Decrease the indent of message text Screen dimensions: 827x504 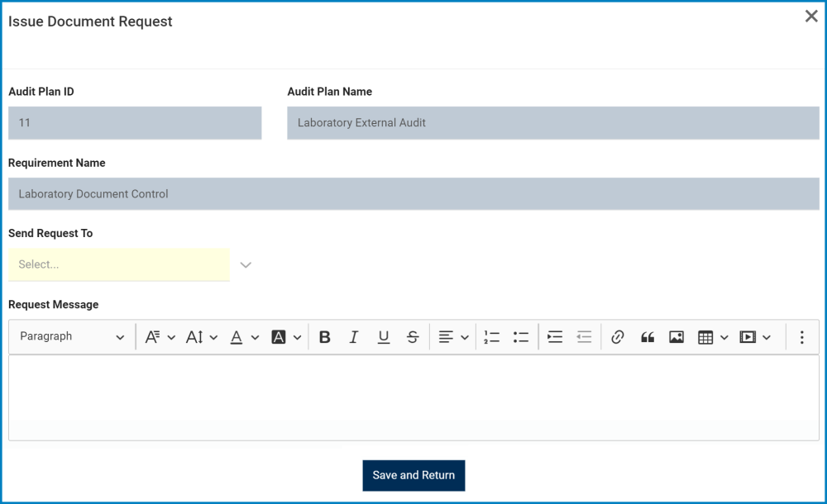click(584, 336)
